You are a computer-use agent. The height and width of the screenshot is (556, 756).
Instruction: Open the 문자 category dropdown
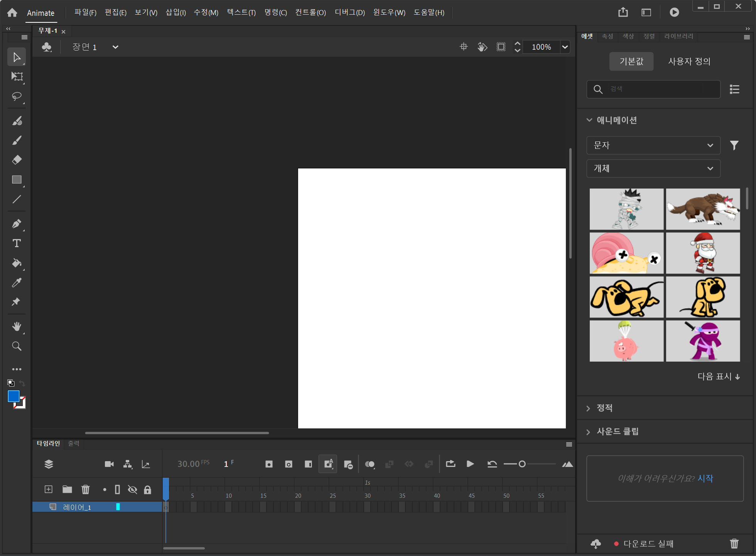click(x=653, y=145)
